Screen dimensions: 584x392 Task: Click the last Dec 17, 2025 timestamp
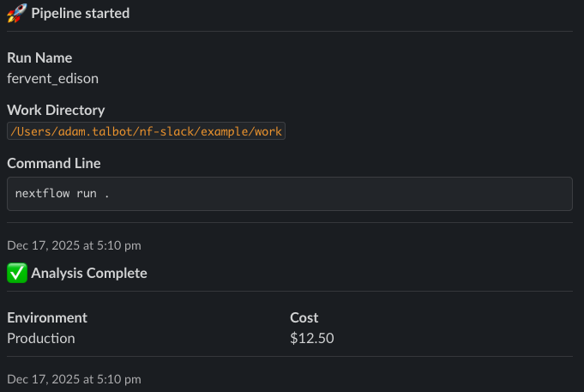74,378
